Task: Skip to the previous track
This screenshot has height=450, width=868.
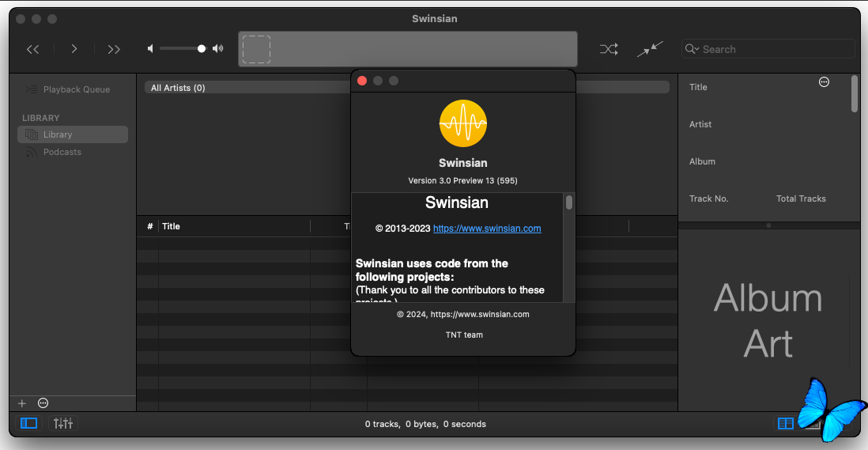Action: (32, 49)
